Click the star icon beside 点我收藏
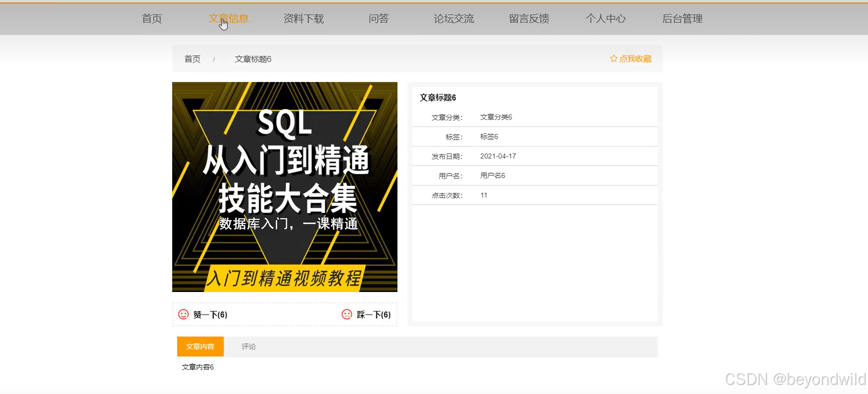 pyautogui.click(x=614, y=58)
